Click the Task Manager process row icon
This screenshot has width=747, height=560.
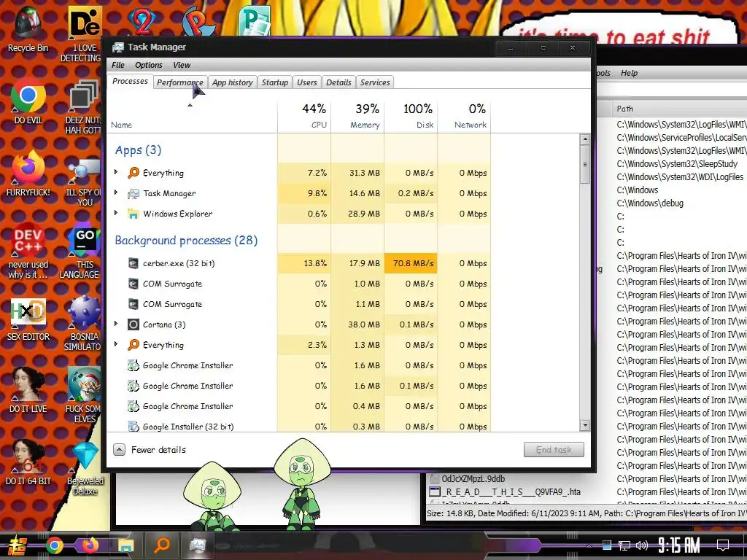click(x=133, y=193)
